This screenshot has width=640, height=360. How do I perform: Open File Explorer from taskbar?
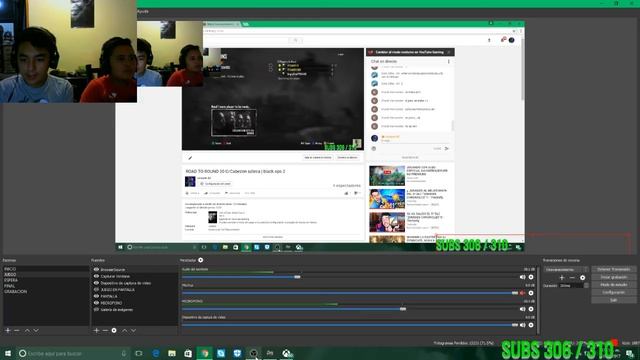(x=172, y=353)
